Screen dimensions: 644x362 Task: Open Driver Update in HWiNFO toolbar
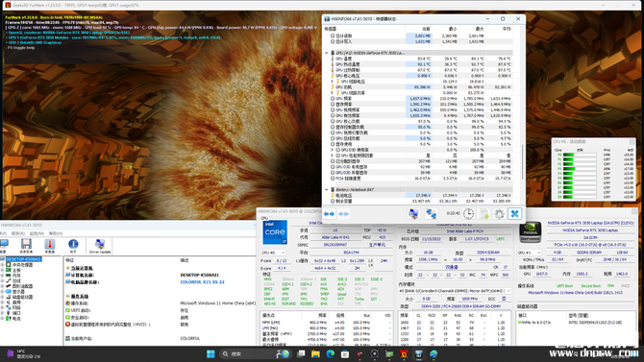click(100, 246)
